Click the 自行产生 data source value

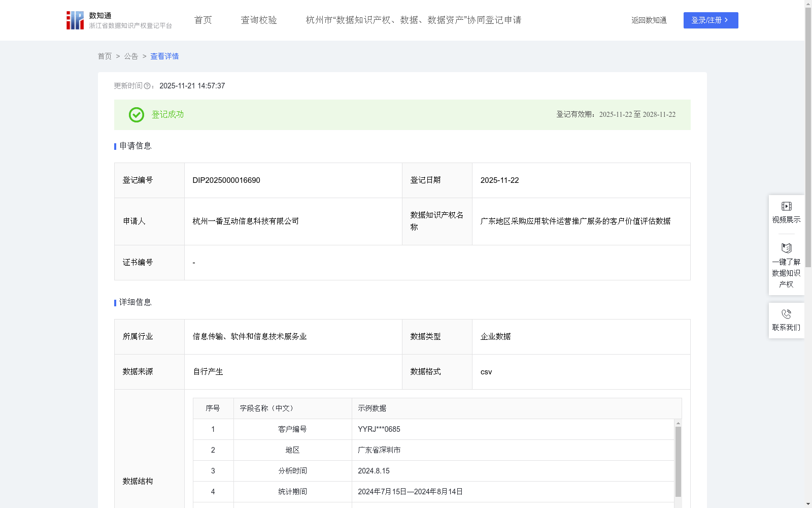[208, 372]
